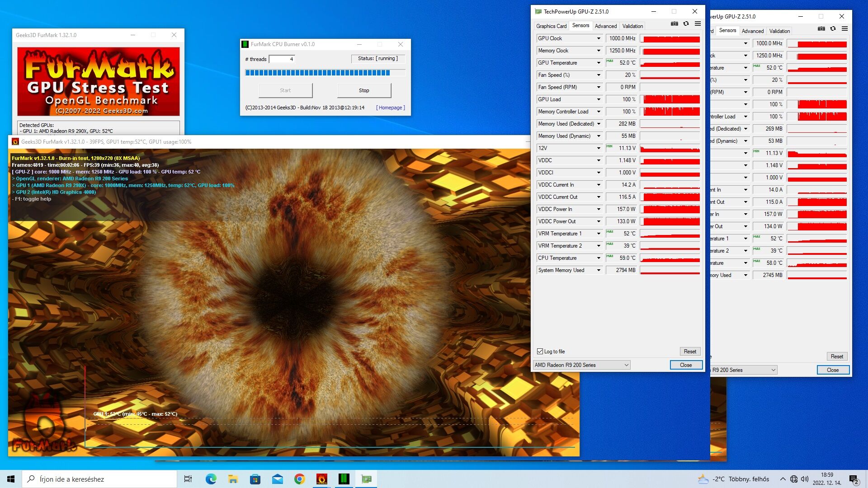The image size is (868, 488).
Task: Click Reset in rear GPU-Z window
Action: point(837,357)
